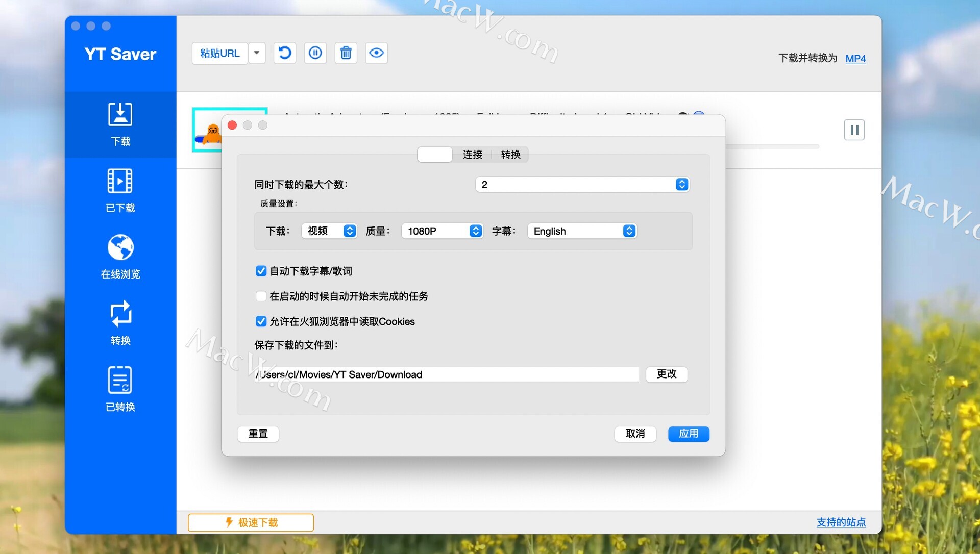The image size is (980, 554).
Task: Click the YT Saver logo text
Action: 120,54
